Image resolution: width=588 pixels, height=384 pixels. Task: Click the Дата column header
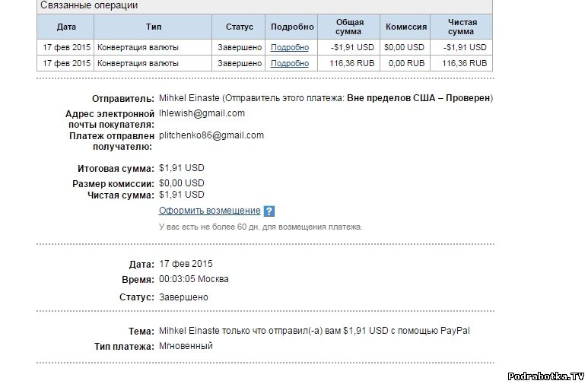66,27
